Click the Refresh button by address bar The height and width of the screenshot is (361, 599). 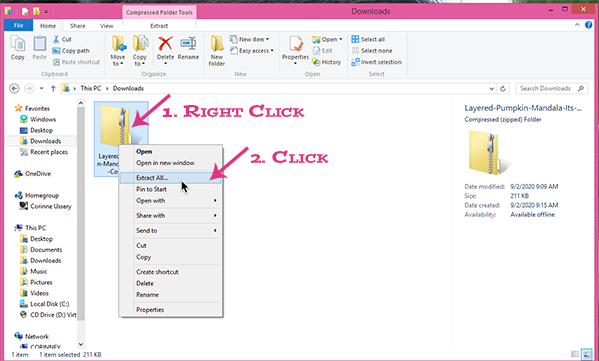tap(503, 89)
